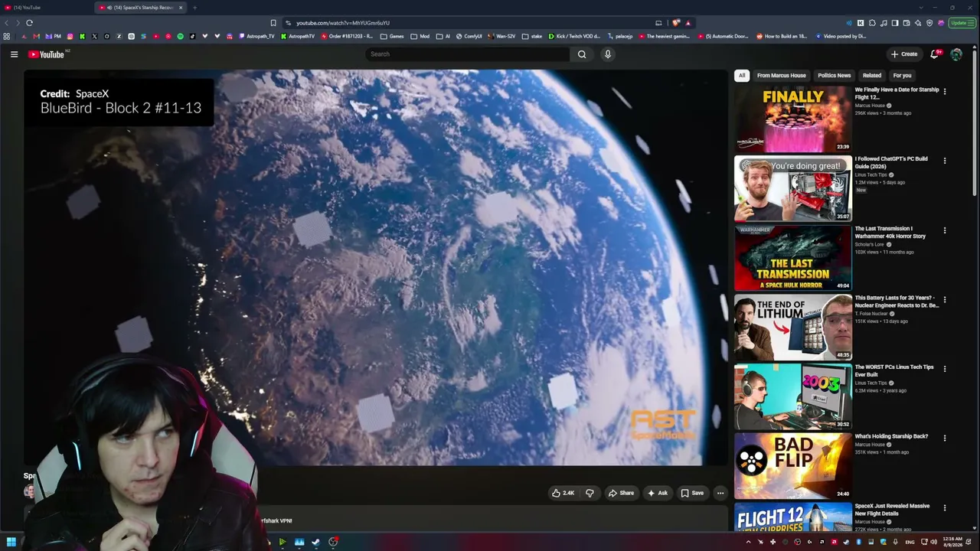Open the FINALLY Starship Flight 12 thumbnail
This screenshot has height=551, width=980.
(x=793, y=119)
